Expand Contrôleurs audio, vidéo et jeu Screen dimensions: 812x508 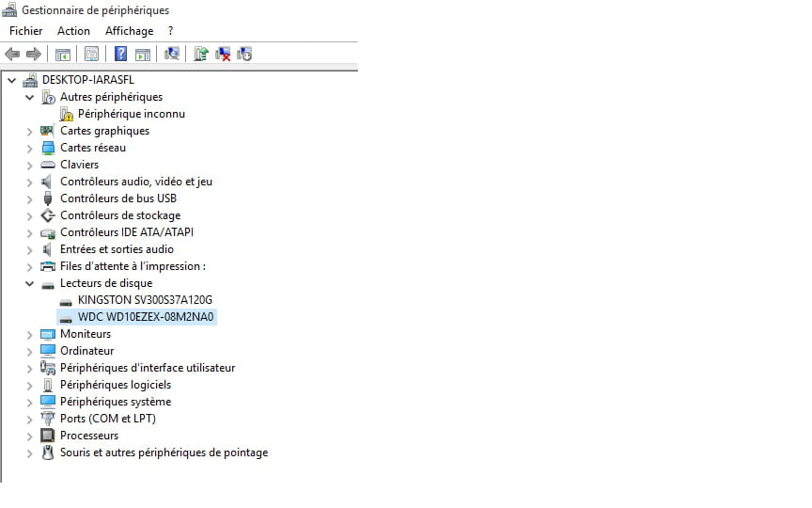pos(29,183)
